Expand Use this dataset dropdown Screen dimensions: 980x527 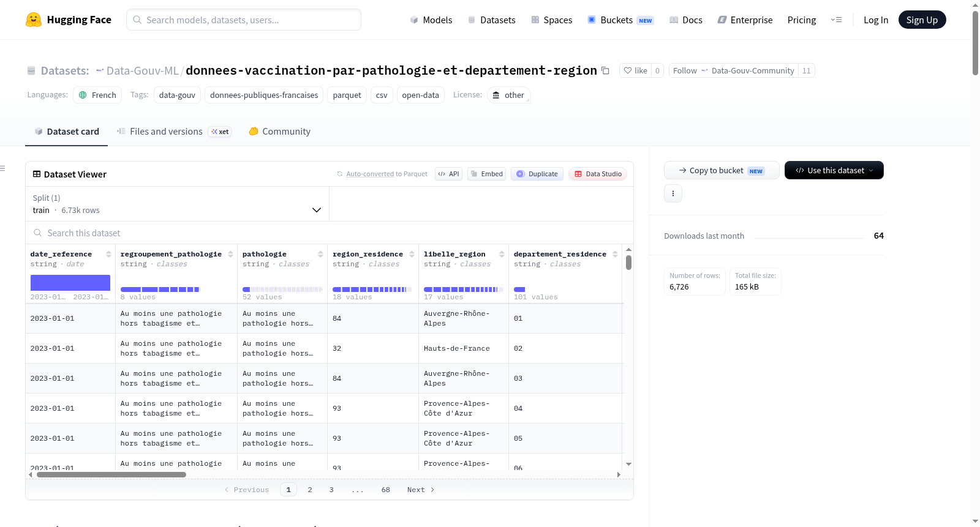tap(834, 170)
